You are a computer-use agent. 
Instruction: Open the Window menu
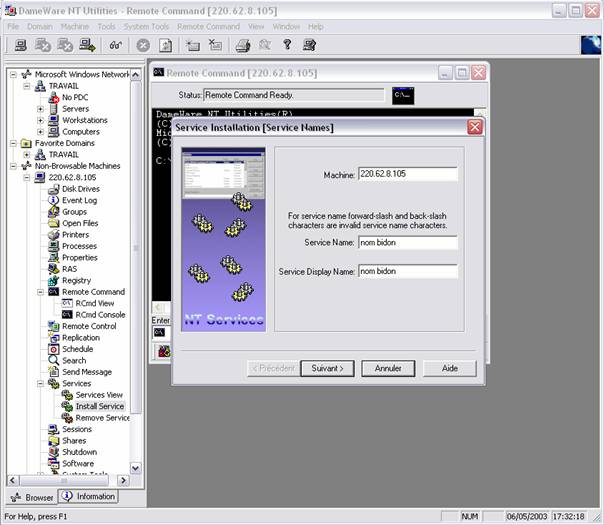286,27
